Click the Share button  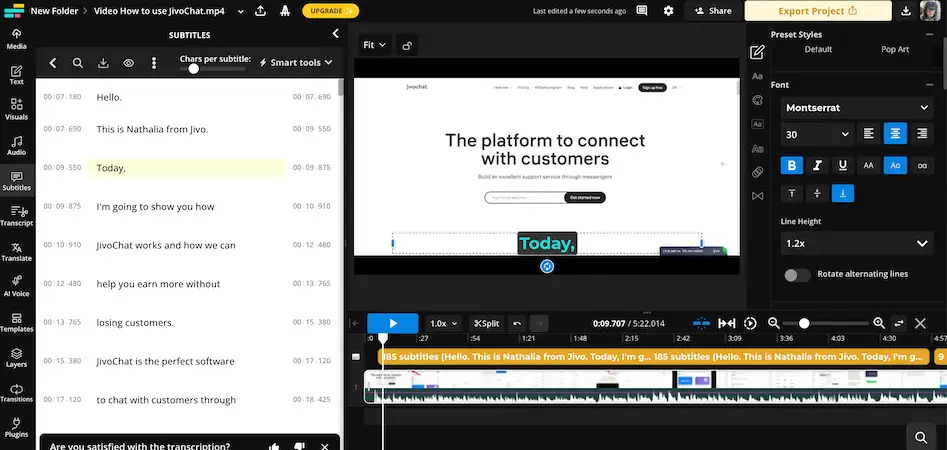[713, 11]
